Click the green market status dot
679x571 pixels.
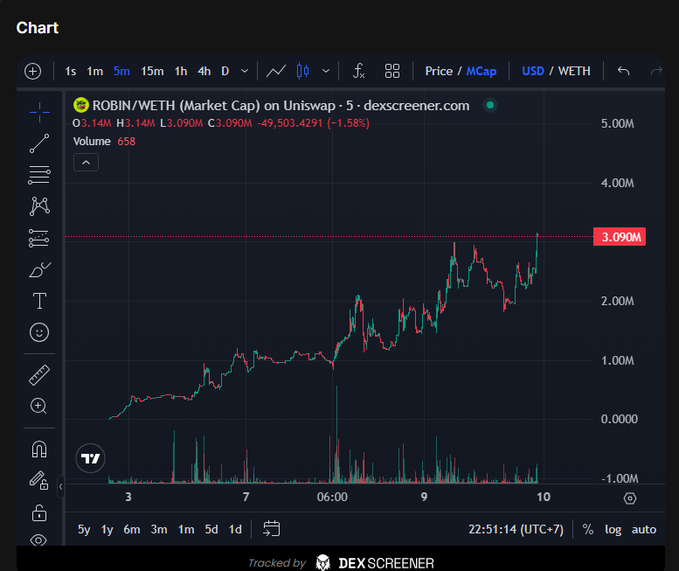(x=490, y=105)
